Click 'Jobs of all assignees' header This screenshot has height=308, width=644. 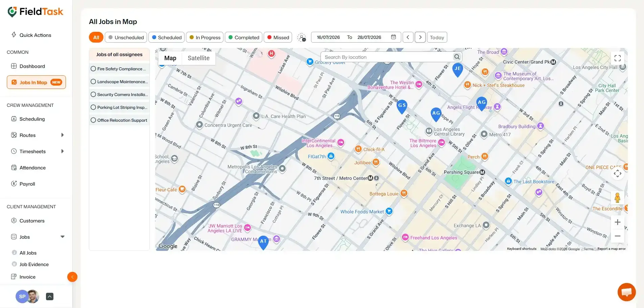[119, 54]
